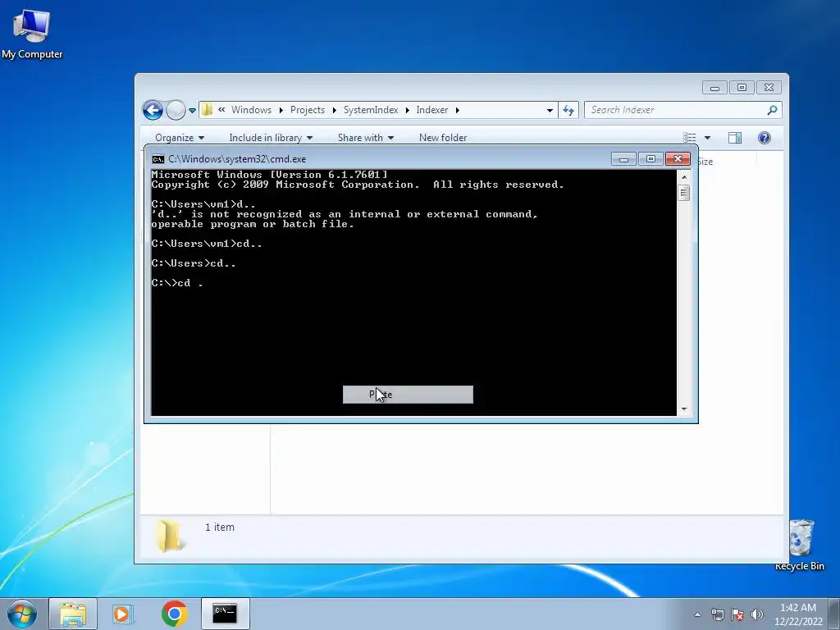Click the cmd taskbar button
This screenshot has height=630, width=840.
pyautogui.click(x=225, y=614)
